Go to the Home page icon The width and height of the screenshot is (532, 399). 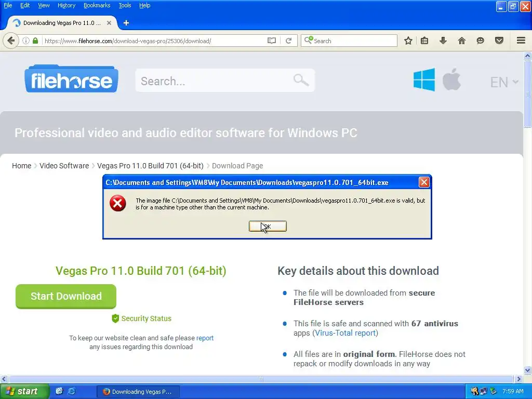(462, 41)
